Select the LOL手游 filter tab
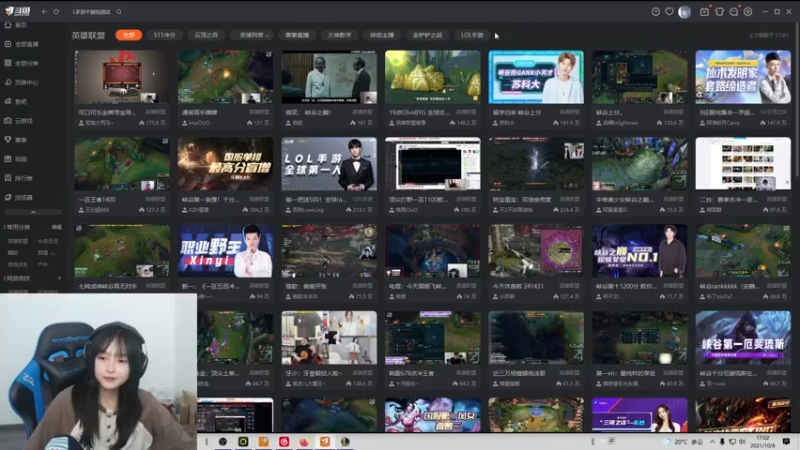Viewport: 800px width, 450px height. tap(472, 35)
